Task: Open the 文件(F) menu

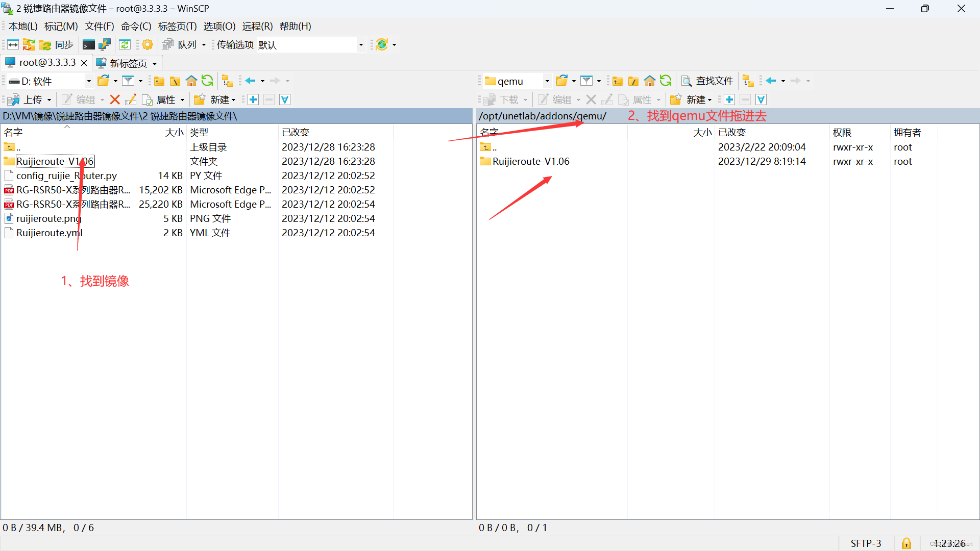Action: point(99,26)
